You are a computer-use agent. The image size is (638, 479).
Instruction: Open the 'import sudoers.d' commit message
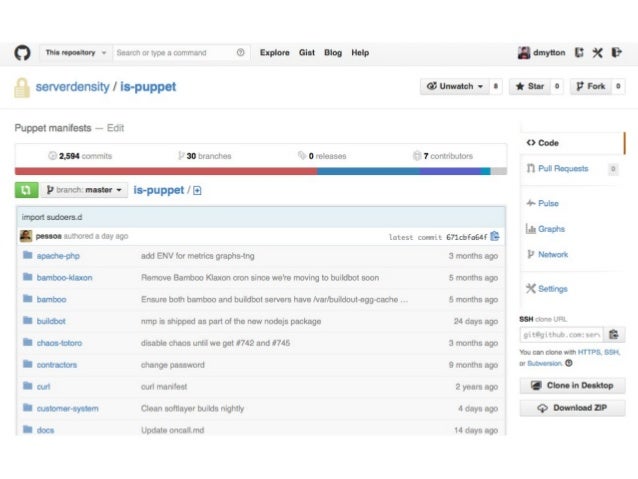tap(52, 217)
